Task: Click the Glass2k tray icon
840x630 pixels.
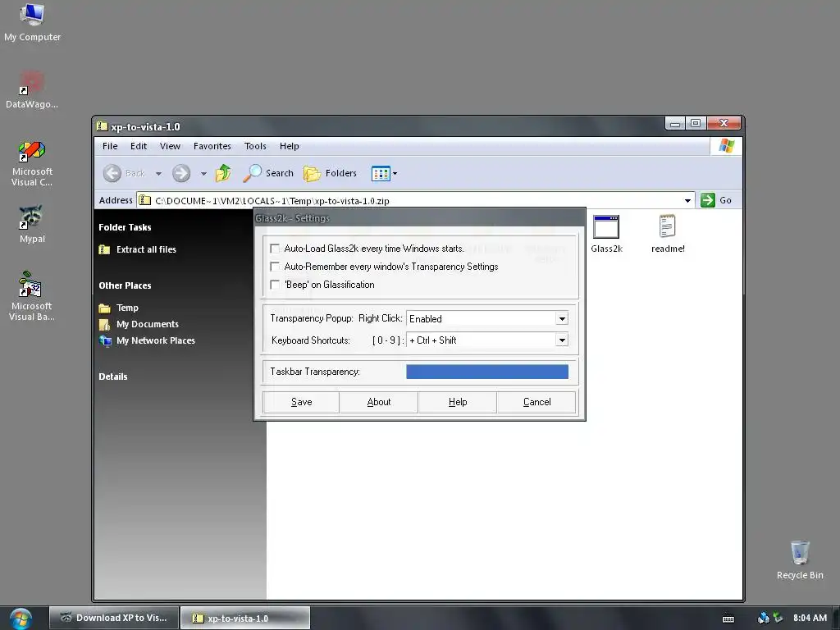Action: tap(764, 619)
